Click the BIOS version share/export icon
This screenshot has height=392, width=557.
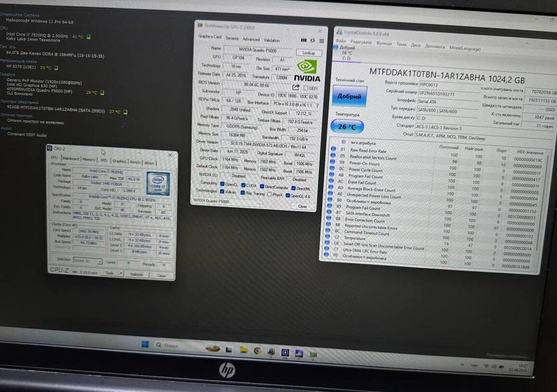[296, 87]
